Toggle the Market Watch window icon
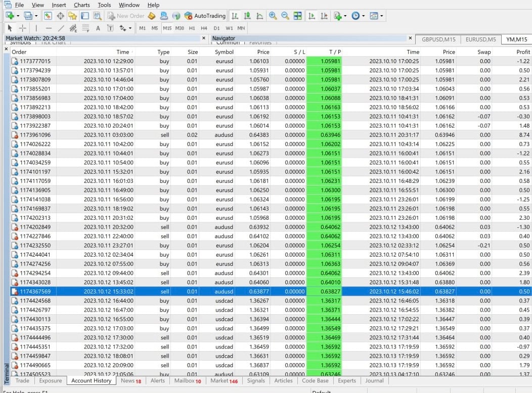 tap(48, 16)
